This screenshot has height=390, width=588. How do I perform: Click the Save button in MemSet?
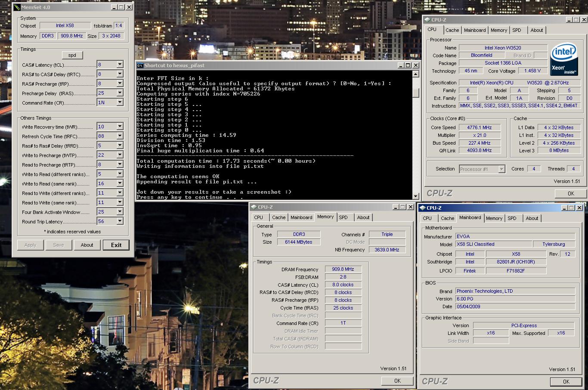tap(59, 245)
